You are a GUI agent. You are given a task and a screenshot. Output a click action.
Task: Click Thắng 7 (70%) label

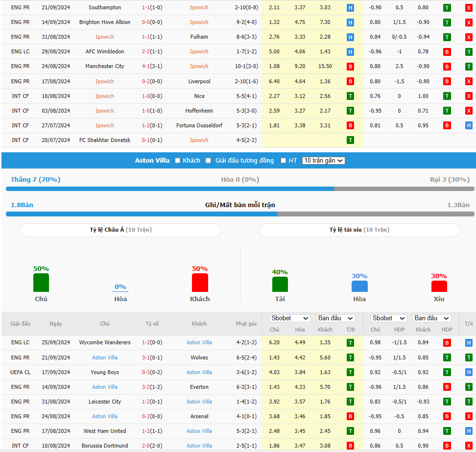(36, 179)
